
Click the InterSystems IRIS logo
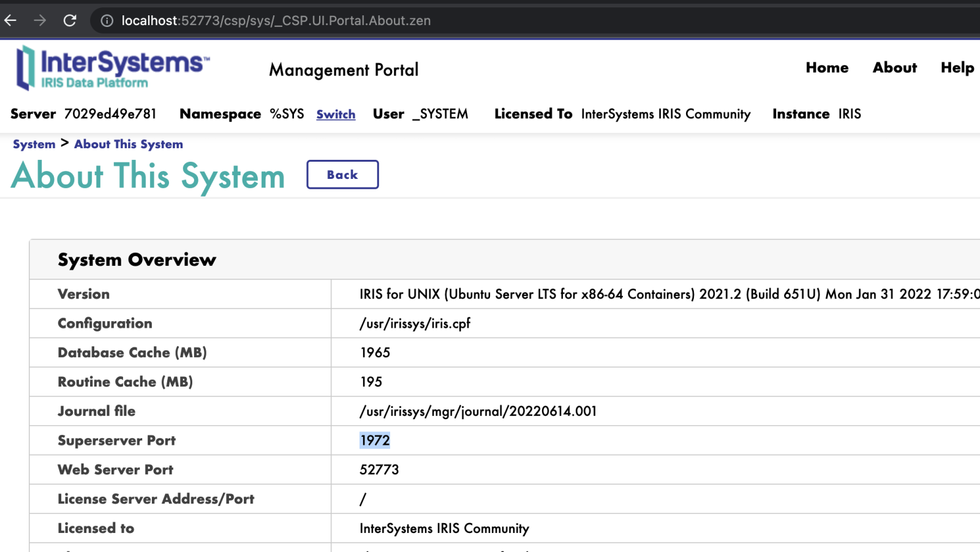click(113, 68)
